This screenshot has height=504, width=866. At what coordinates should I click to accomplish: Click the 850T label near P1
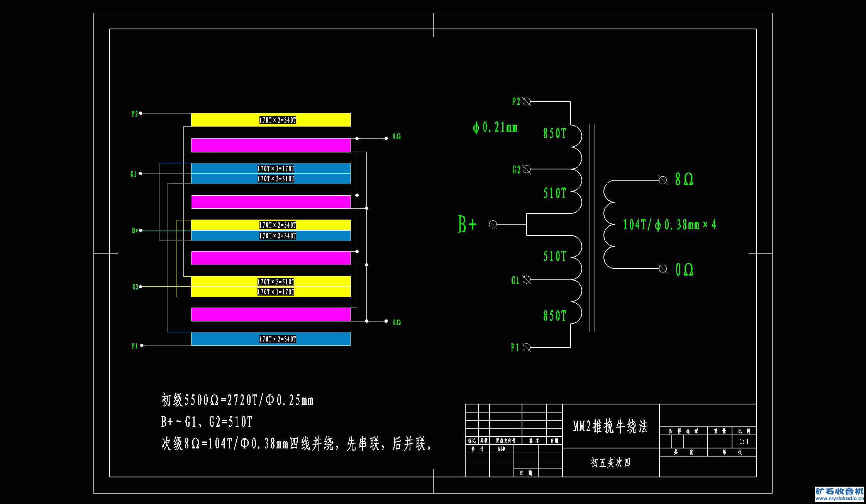[554, 316]
